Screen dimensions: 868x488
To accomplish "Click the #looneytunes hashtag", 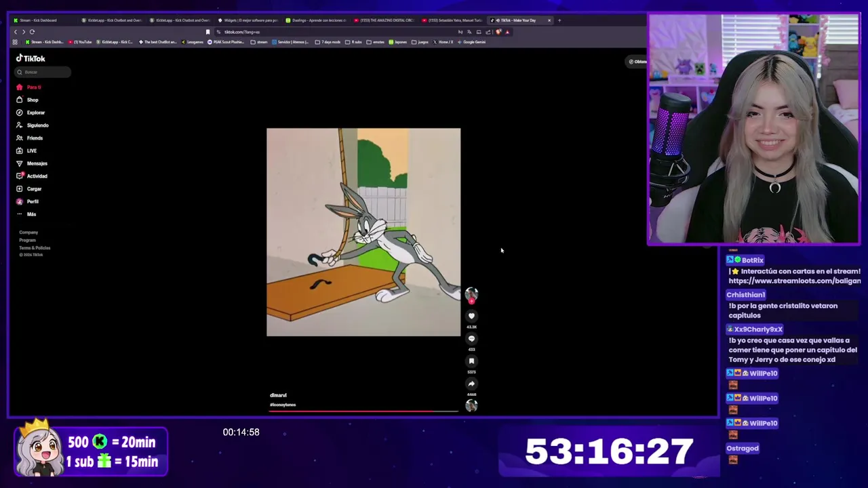I will coord(283,405).
